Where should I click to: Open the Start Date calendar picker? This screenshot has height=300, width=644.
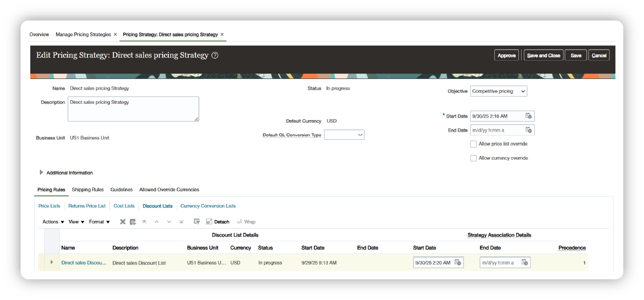(529, 116)
